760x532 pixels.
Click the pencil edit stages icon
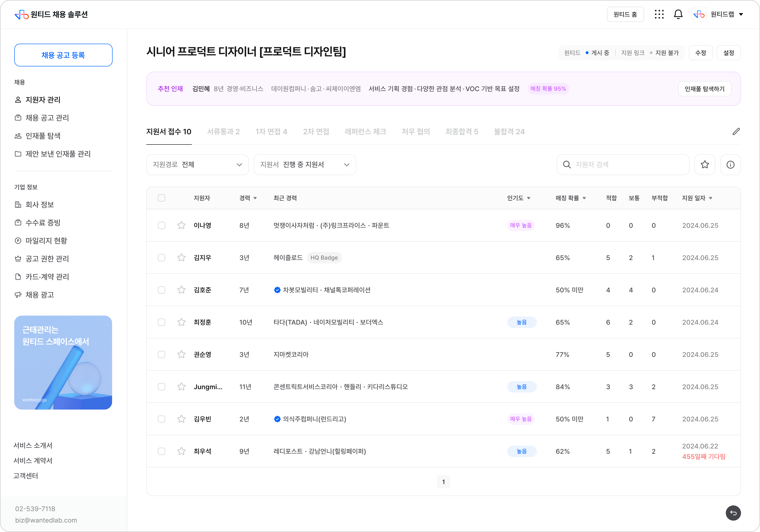[736, 132]
